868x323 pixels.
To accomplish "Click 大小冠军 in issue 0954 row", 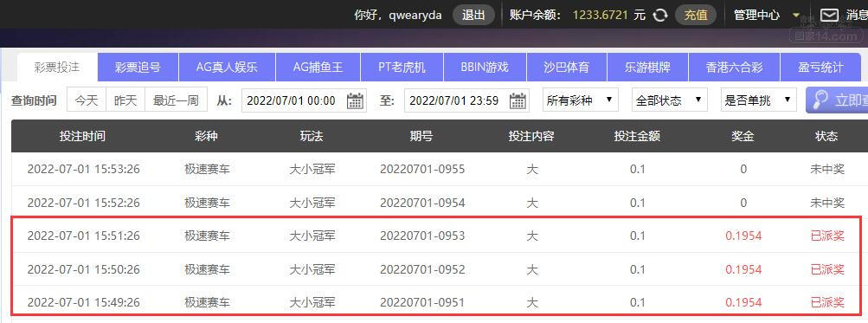I will pyautogui.click(x=312, y=203).
